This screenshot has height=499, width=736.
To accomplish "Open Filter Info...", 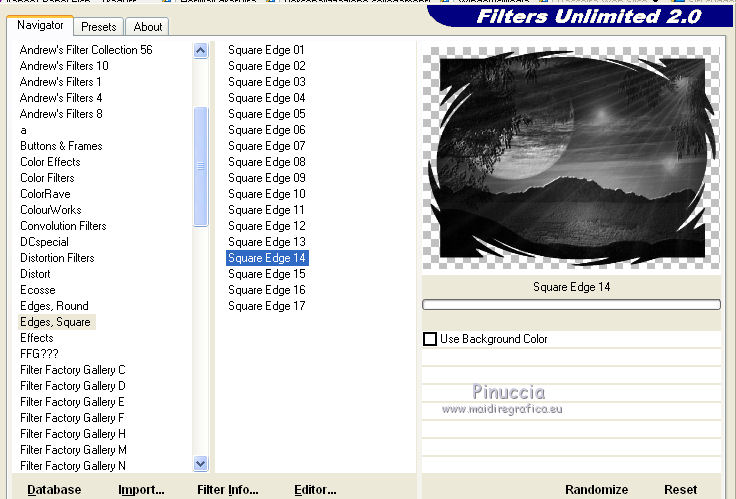I will tap(228, 490).
